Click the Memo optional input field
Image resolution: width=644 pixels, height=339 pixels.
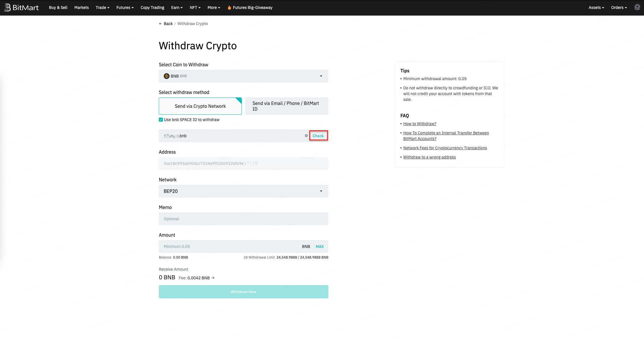(244, 219)
